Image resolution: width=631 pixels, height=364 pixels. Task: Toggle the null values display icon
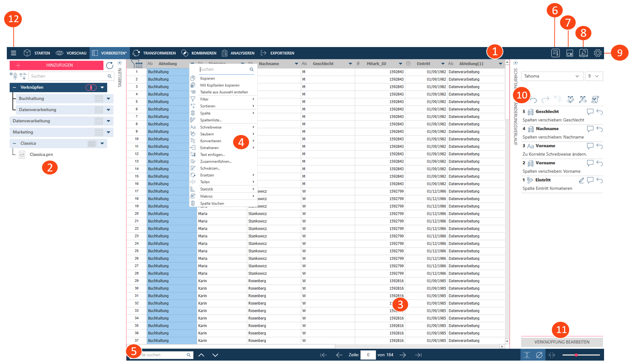[539, 355]
